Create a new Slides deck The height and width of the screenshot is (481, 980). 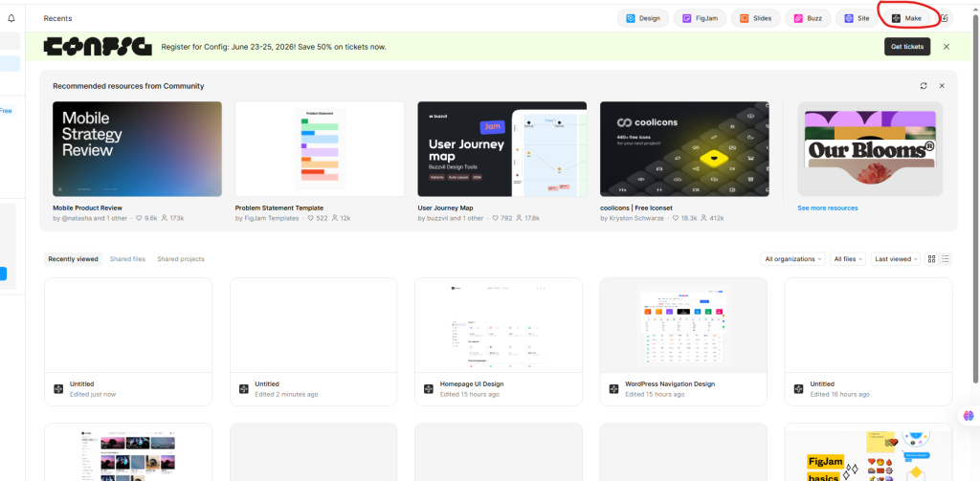756,18
